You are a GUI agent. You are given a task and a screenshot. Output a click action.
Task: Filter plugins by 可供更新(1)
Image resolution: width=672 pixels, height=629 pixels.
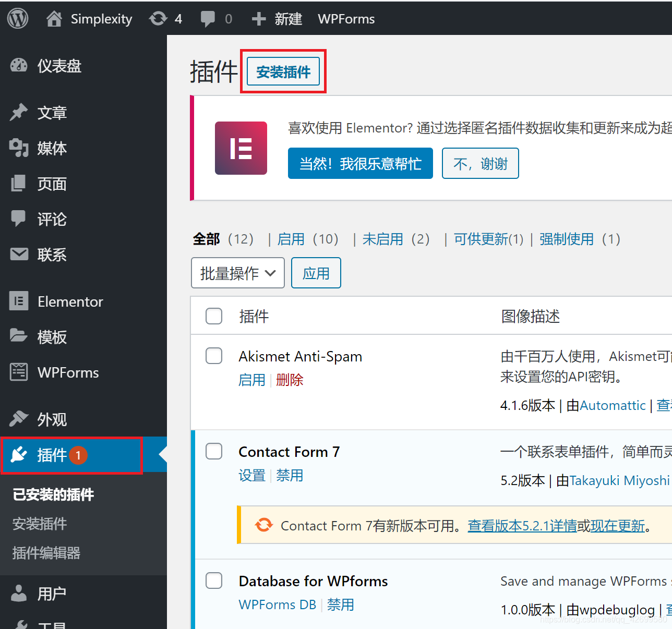click(x=488, y=239)
